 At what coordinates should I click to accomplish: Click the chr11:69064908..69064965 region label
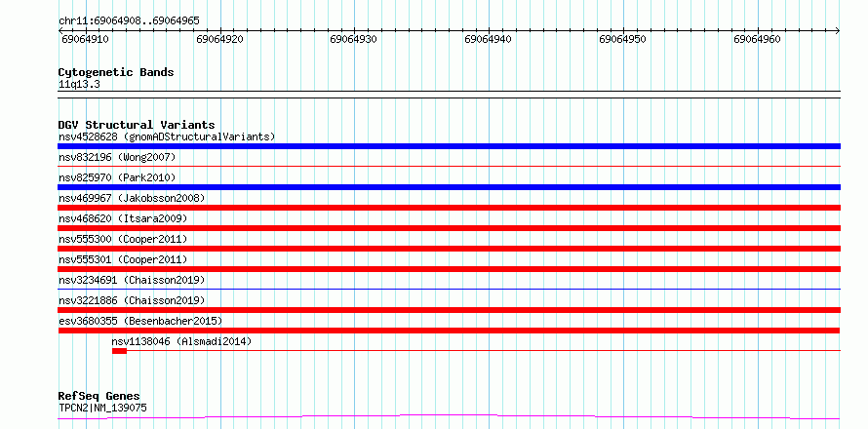click(x=129, y=21)
